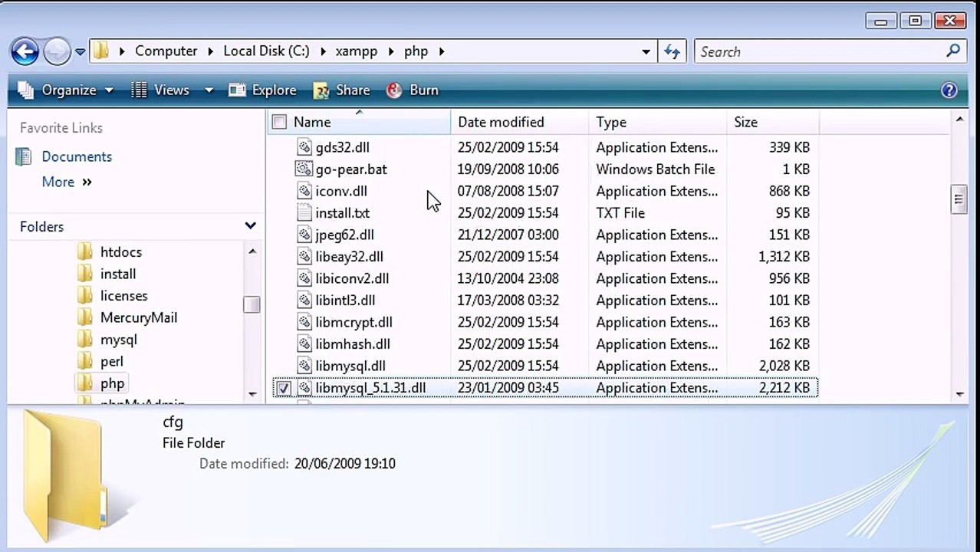Click the Search input field
This screenshot has height=552, width=980.
pos(820,51)
